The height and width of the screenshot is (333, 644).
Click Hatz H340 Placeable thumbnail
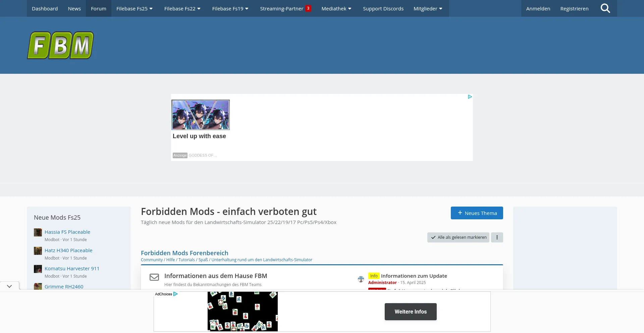(x=38, y=251)
